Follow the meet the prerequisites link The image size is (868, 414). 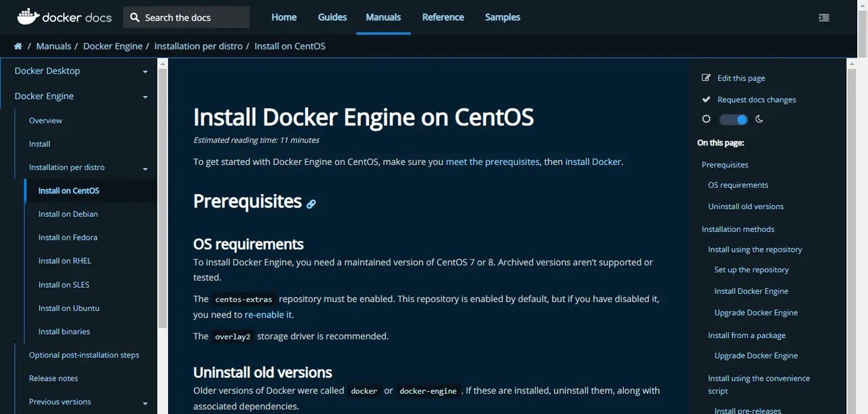(492, 162)
